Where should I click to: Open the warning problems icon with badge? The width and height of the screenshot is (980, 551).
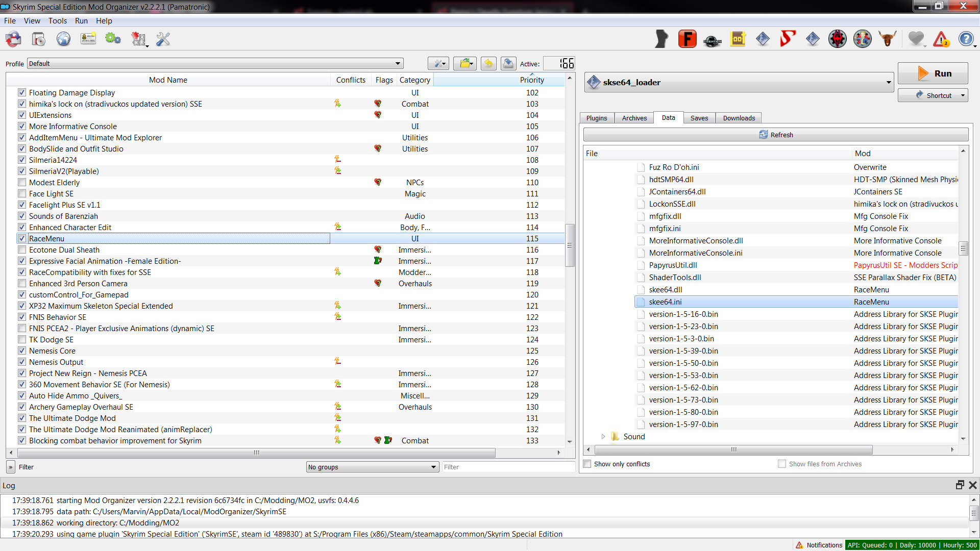point(941,39)
